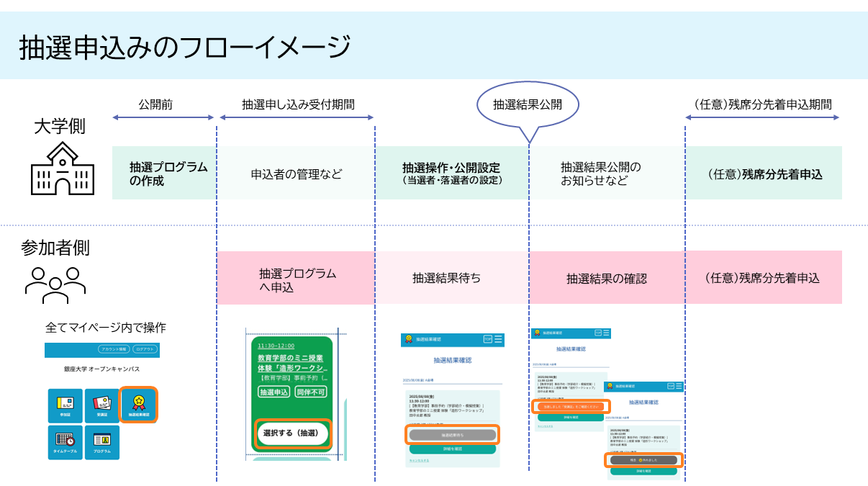Select the 抽選結果確認 ribbon badge tile
The width and height of the screenshot is (868, 486).
tap(138, 405)
